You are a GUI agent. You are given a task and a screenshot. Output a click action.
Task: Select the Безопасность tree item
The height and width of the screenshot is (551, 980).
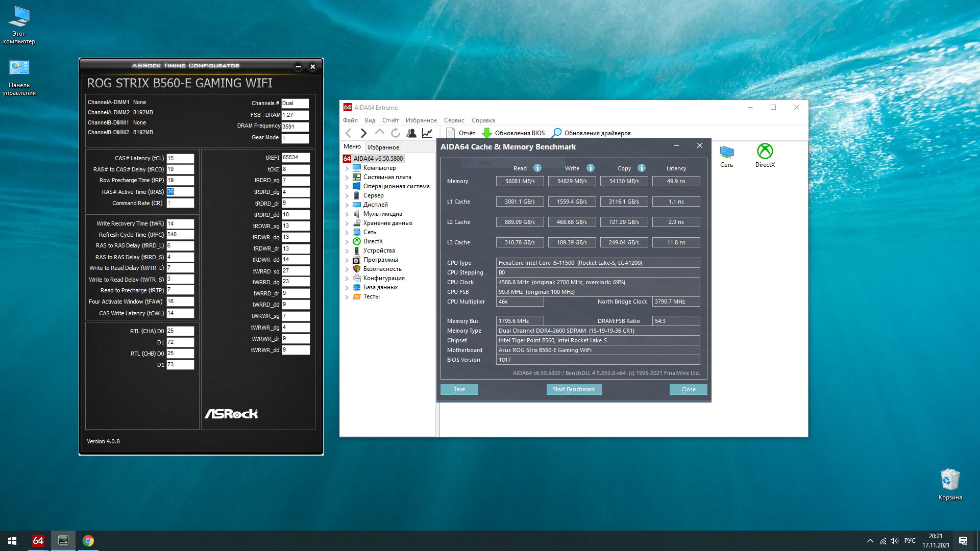[382, 269]
